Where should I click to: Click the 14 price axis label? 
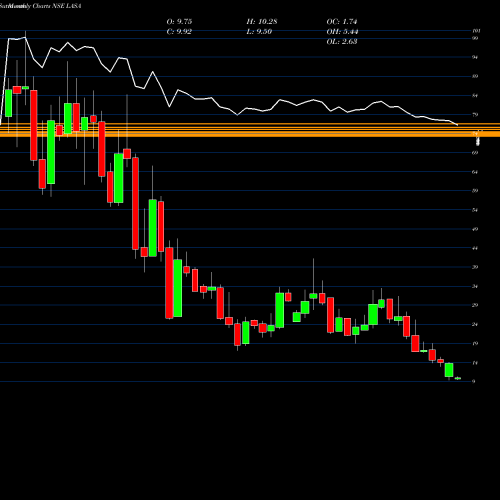coord(475,363)
